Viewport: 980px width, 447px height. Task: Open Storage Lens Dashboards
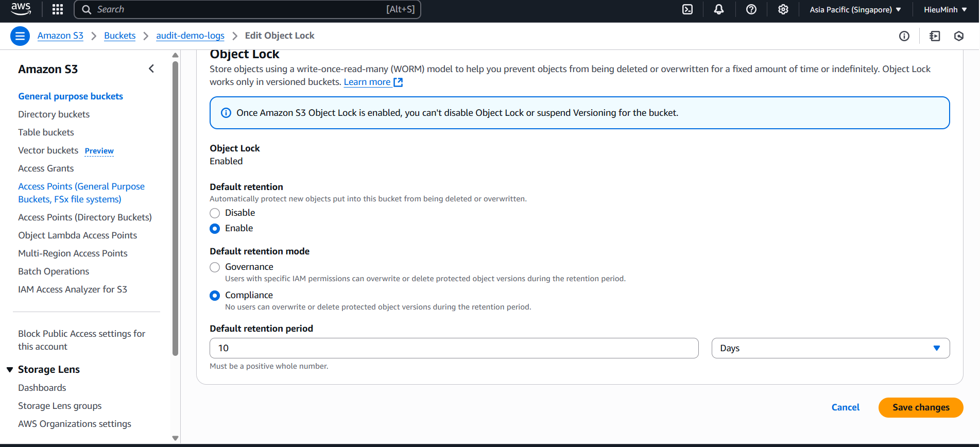pos(42,388)
